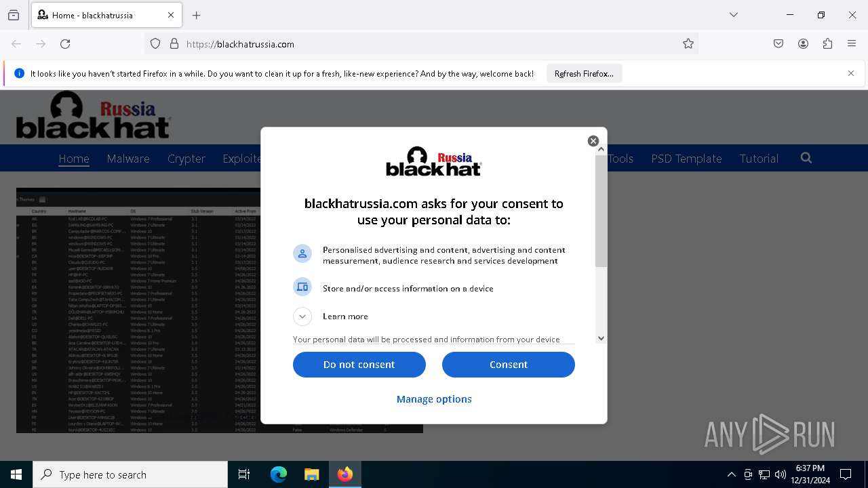Viewport: 868px width, 488px height.
Task: Open Save to Pocket icon
Action: click(778, 44)
